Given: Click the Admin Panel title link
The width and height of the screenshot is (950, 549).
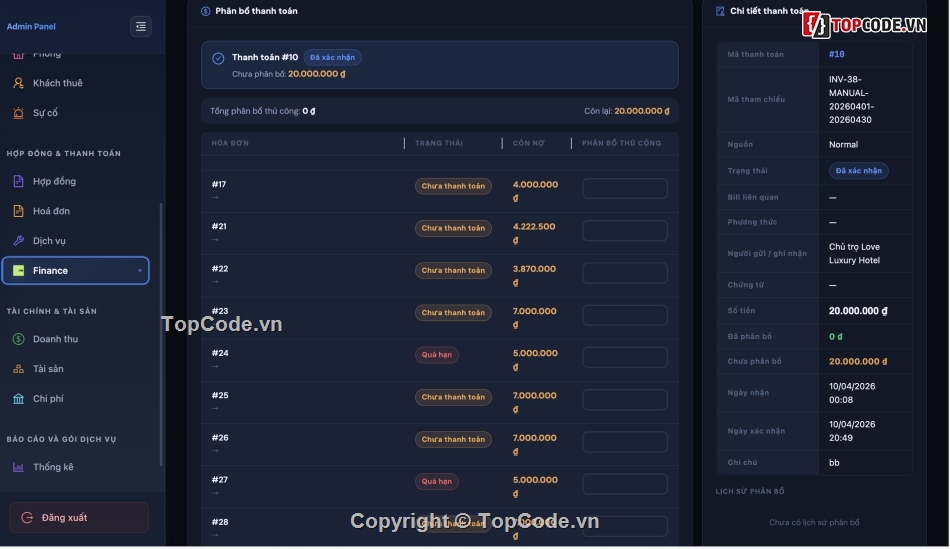Looking at the screenshot, I should [31, 27].
